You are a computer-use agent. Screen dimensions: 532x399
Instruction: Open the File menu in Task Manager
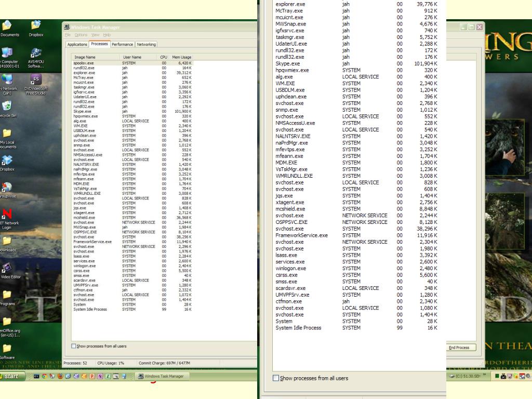[68, 35]
